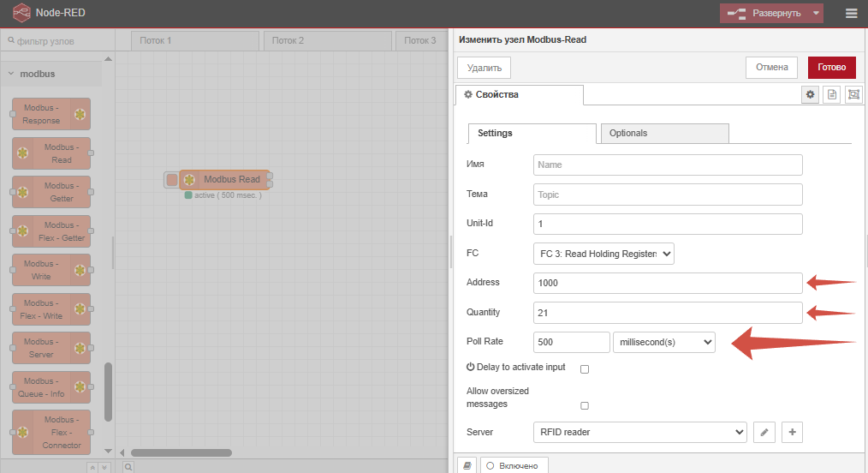This screenshot has width=868, height=473.
Task: Edit the RFID reader server with pencil icon
Action: point(764,433)
